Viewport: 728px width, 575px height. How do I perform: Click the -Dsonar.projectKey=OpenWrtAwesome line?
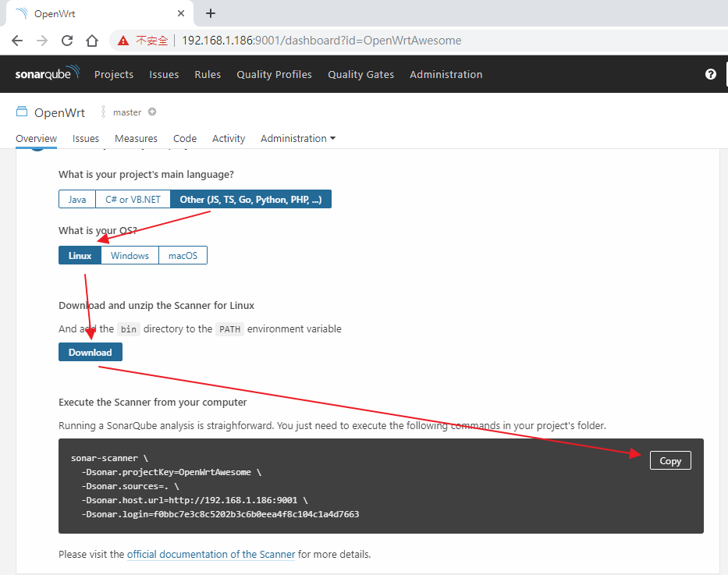172,472
